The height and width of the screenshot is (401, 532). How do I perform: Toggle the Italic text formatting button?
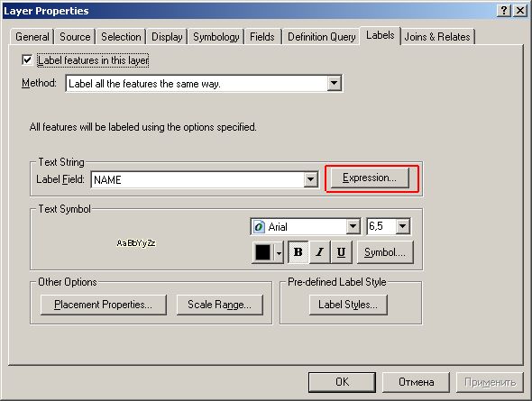pos(319,251)
